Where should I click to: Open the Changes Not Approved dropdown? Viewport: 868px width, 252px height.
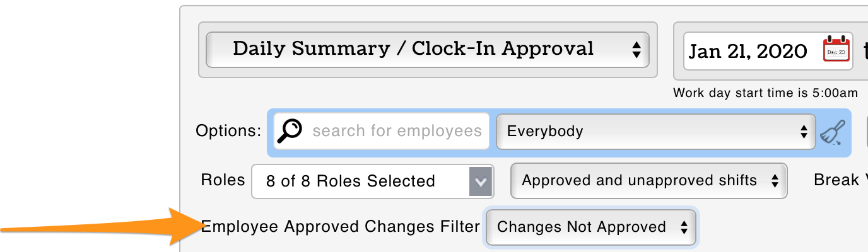582,227
